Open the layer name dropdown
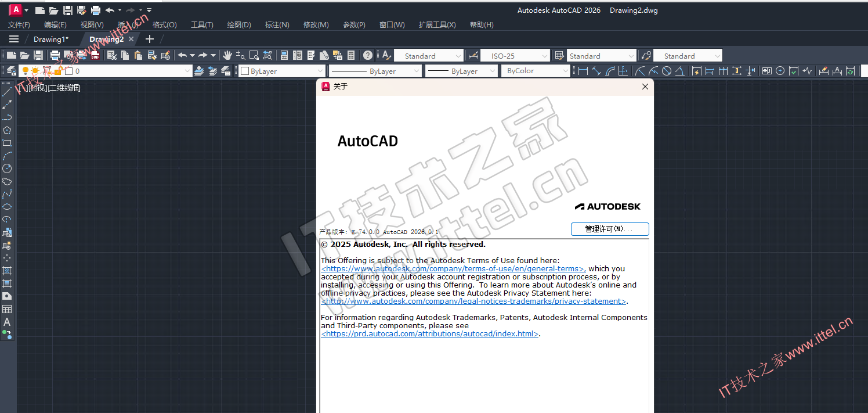868x413 pixels. tap(187, 71)
